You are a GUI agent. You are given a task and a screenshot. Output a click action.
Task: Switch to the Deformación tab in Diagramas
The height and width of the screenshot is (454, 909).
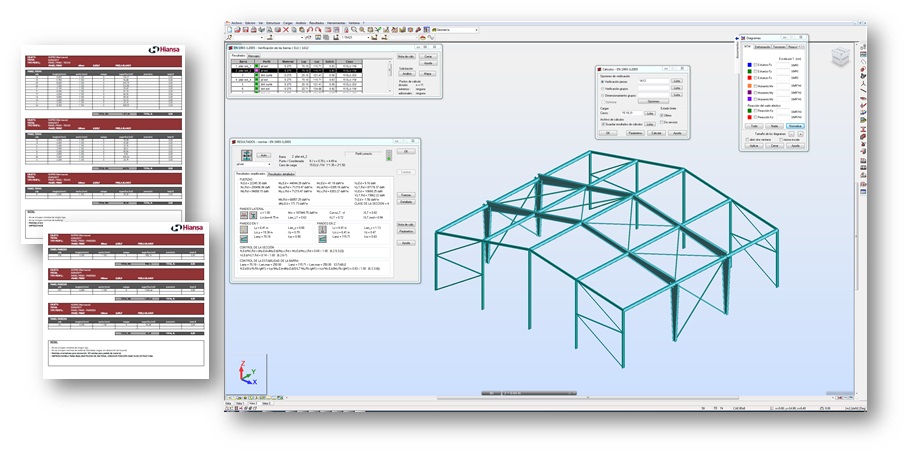point(763,46)
